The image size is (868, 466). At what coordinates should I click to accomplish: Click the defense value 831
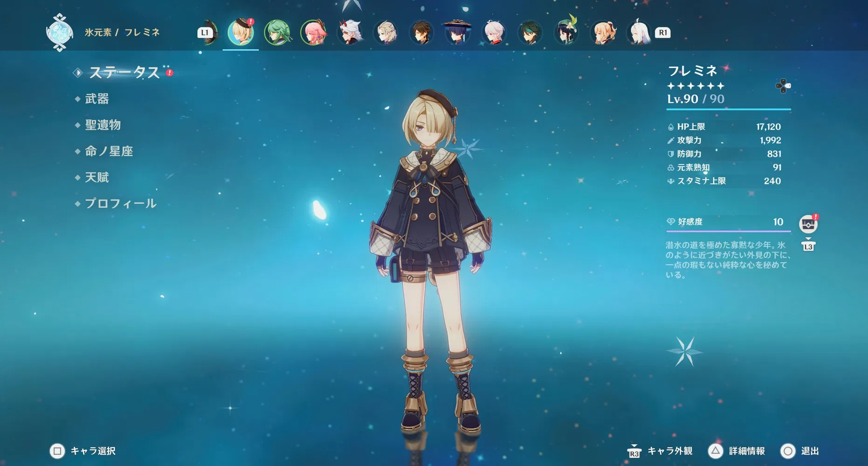774,154
